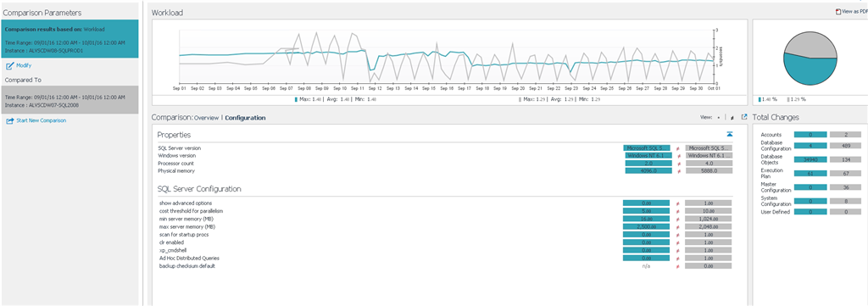The width and height of the screenshot is (868, 306).
Task: Click the teal Execution Plan 61 bar
Action: click(x=810, y=173)
